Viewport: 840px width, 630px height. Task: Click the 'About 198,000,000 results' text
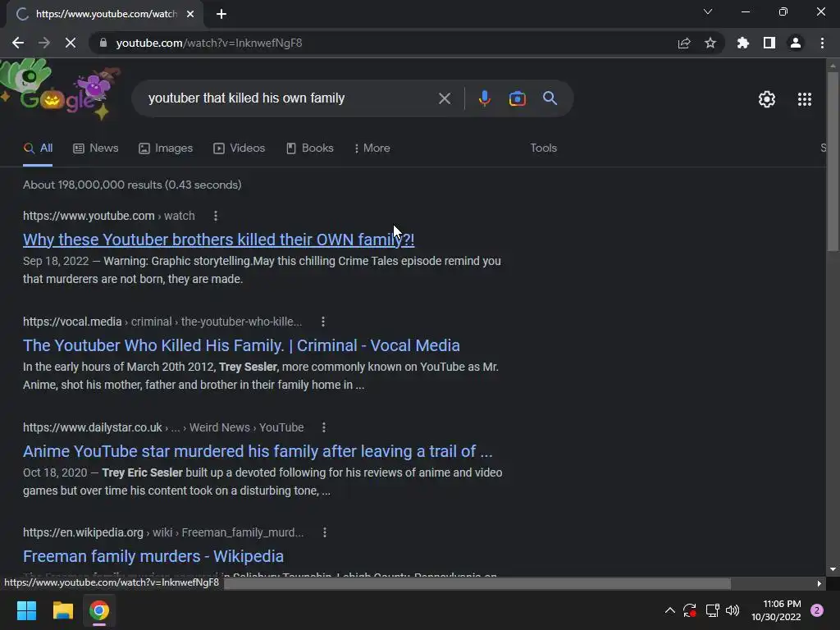coord(132,185)
